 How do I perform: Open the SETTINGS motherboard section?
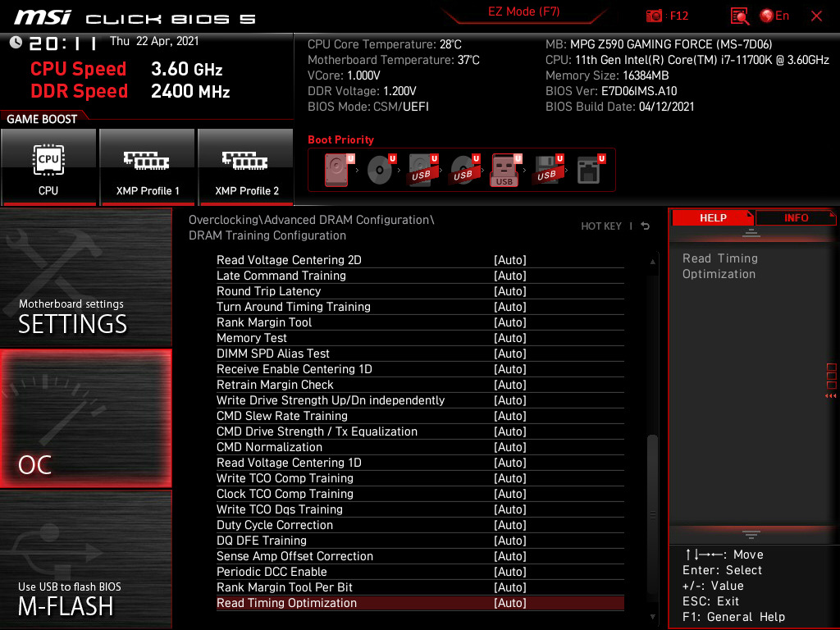(86, 277)
